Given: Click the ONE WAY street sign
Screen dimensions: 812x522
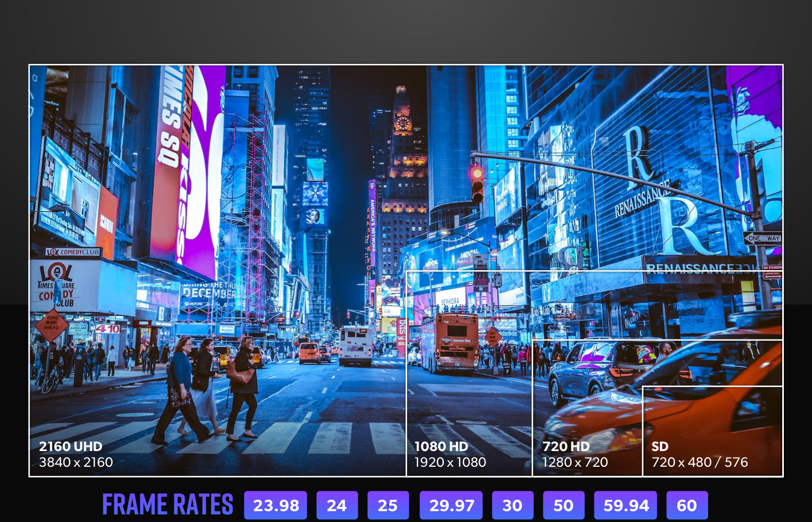Looking at the screenshot, I should [x=762, y=238].
